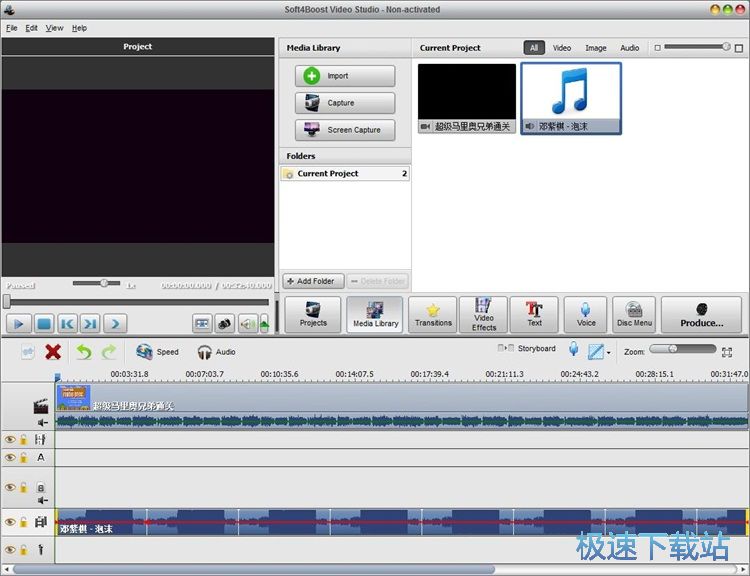Click the Import button

(x=345, y=76)
